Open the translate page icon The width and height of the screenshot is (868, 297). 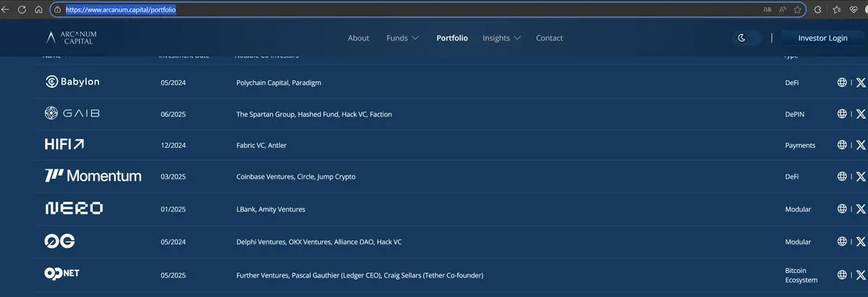(x=768, y=10)
